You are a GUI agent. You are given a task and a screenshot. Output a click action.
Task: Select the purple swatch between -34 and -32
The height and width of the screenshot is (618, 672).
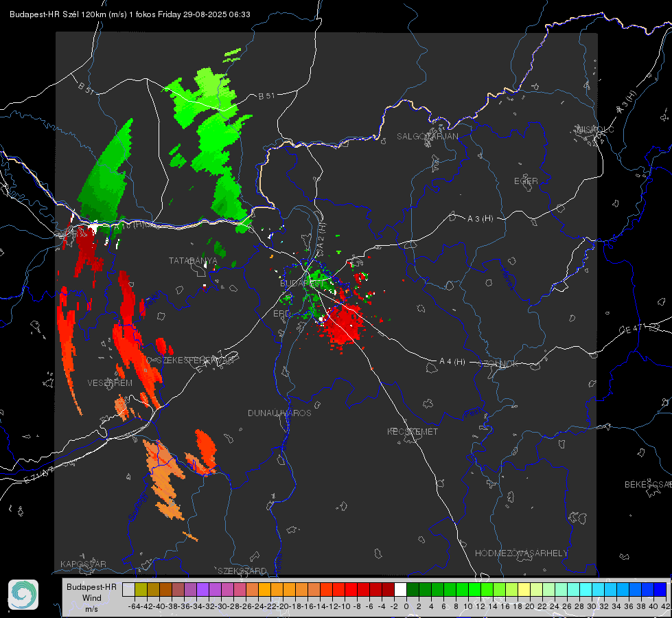tap(202, 589)
